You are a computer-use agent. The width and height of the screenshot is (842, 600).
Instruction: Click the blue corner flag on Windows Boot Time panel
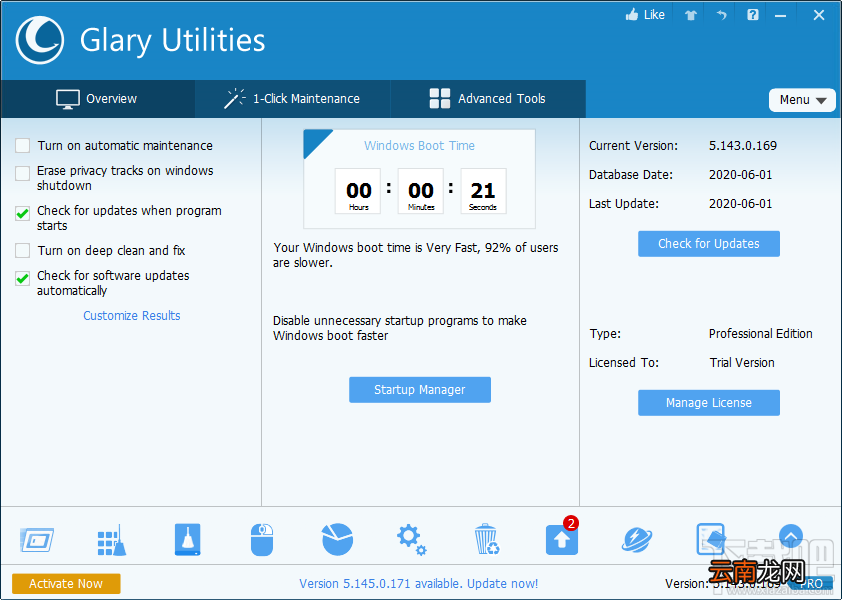(315, 141)
